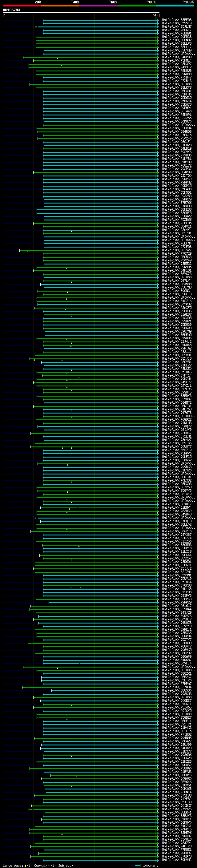Select the UniRef100_Q936D6 label
This screenshot has width=197, height=868.
[176, 755]
